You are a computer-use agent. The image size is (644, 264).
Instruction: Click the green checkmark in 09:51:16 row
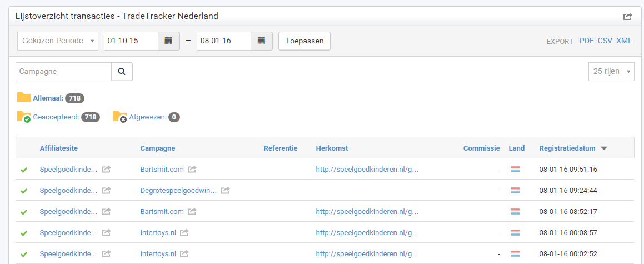(x=24, y=170)
